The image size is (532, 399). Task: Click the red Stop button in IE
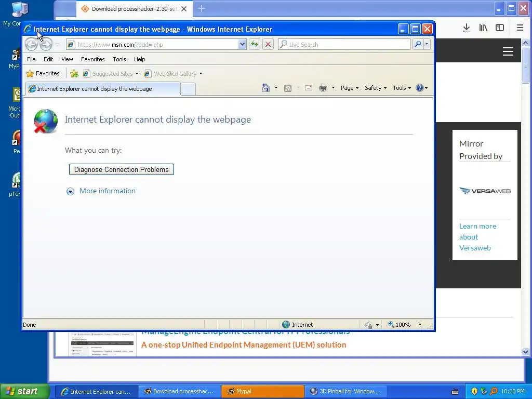(x=268, y=45)
